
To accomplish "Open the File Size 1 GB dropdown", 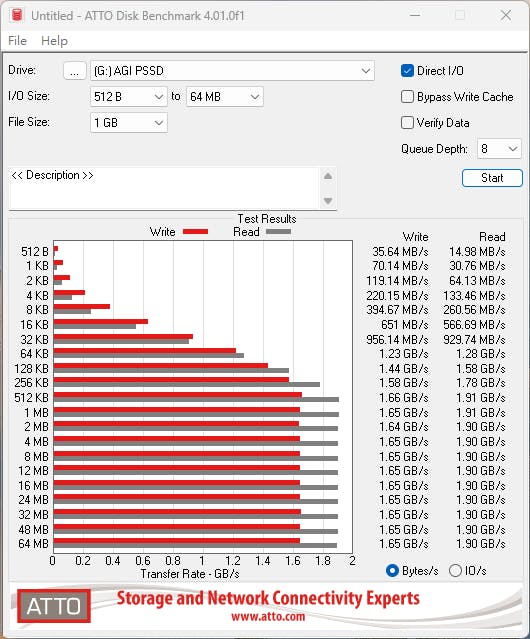I will [x=129, y=123].
